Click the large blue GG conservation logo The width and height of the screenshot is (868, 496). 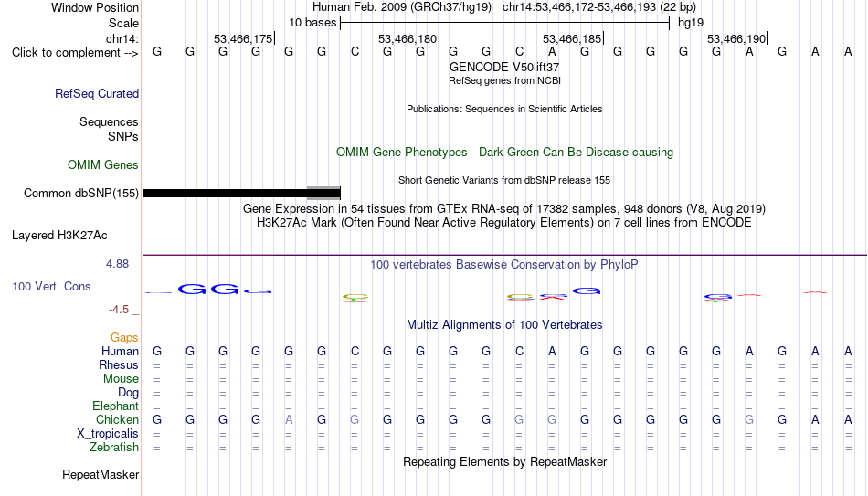[208, 289]
